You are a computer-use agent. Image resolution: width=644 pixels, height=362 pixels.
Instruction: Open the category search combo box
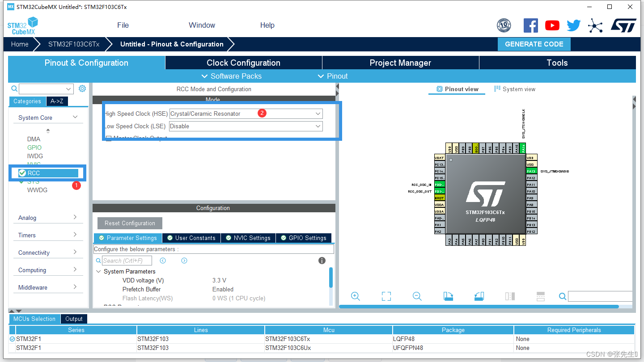(x=46, y=89)
